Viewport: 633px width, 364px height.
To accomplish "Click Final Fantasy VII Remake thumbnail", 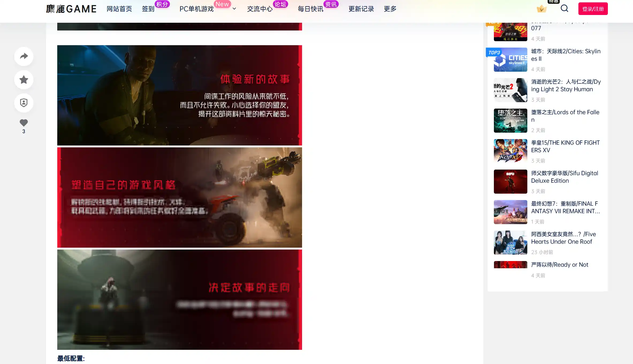I will pos(510,212).
